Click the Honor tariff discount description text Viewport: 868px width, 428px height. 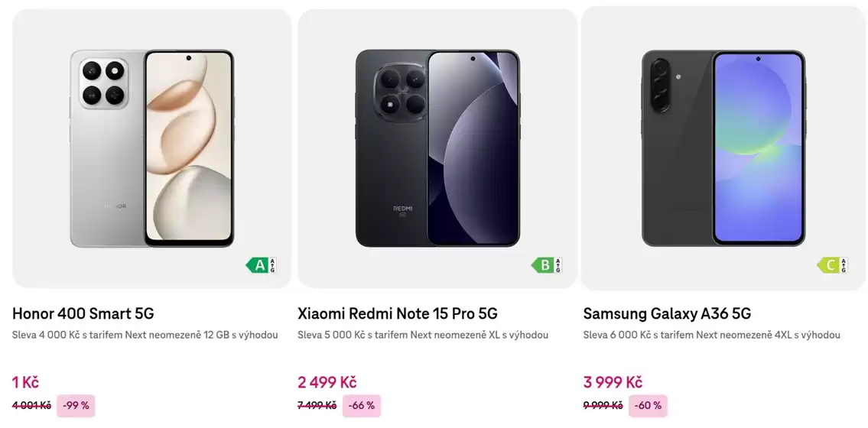pyautogui.click(x=145, y=335)
